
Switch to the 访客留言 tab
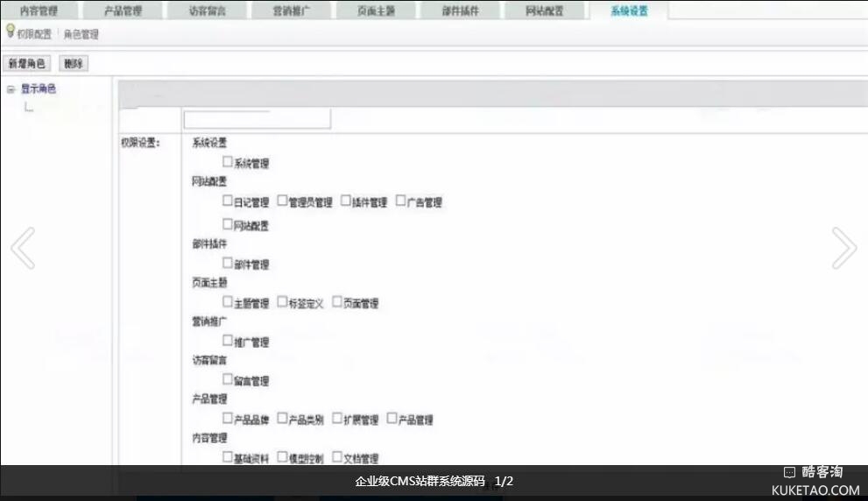pyautogui.click(x=207, y=11)
